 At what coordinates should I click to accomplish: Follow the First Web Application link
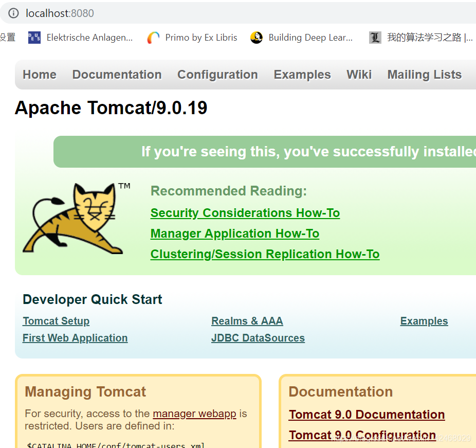click(x=75, y=338)
